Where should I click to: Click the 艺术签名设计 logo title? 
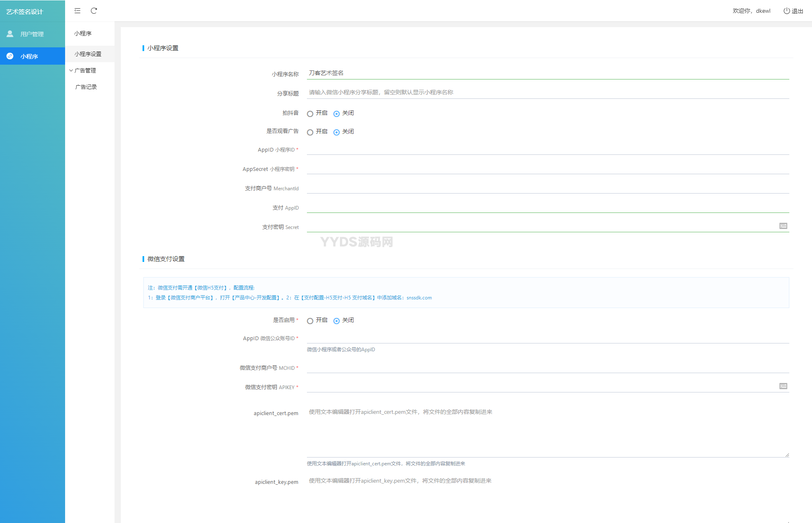(25, 12)
